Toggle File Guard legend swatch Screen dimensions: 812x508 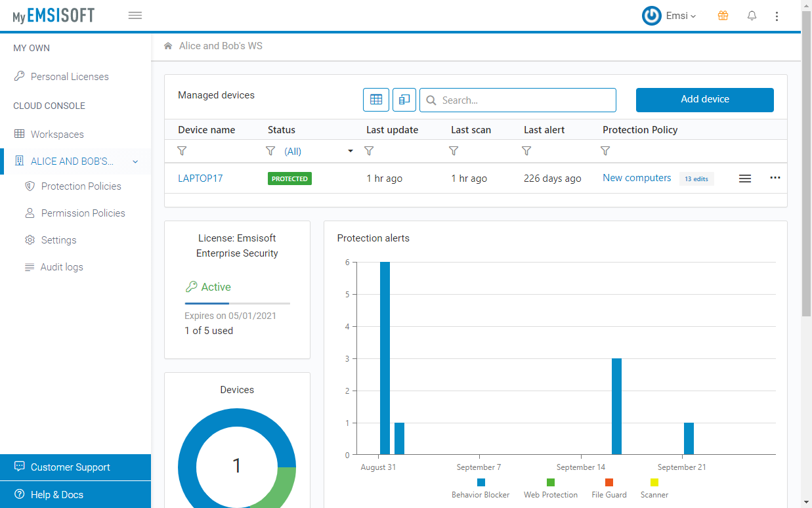point(609,482)
